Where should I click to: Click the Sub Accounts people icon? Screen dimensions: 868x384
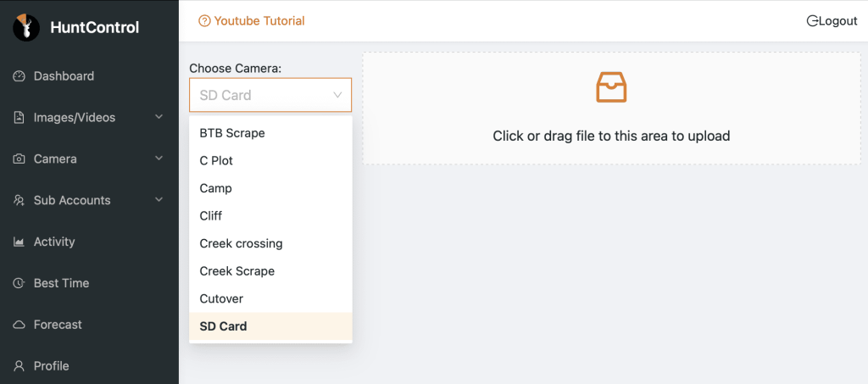(x=19, y=201)
